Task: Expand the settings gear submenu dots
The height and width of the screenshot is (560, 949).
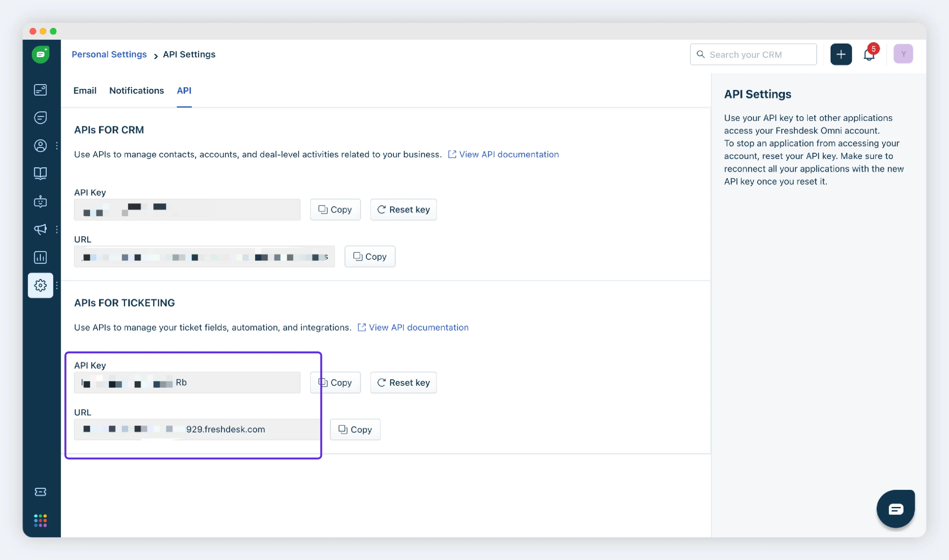Action: pos(57,286)
